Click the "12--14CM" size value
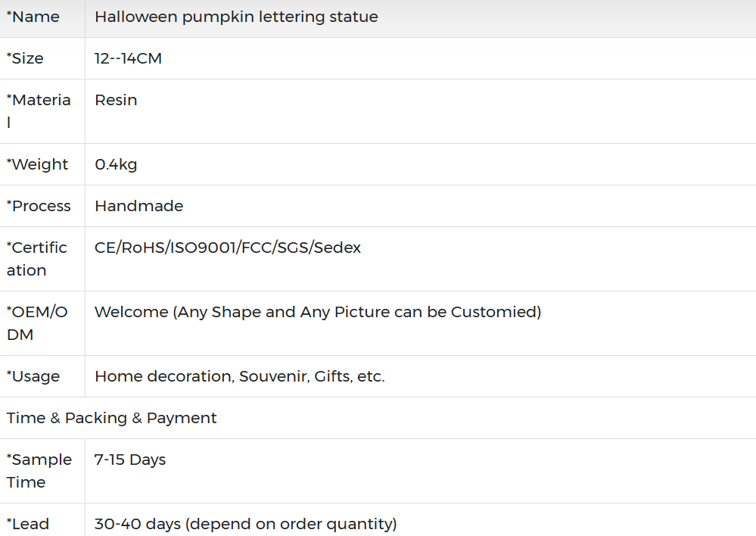 128,58
